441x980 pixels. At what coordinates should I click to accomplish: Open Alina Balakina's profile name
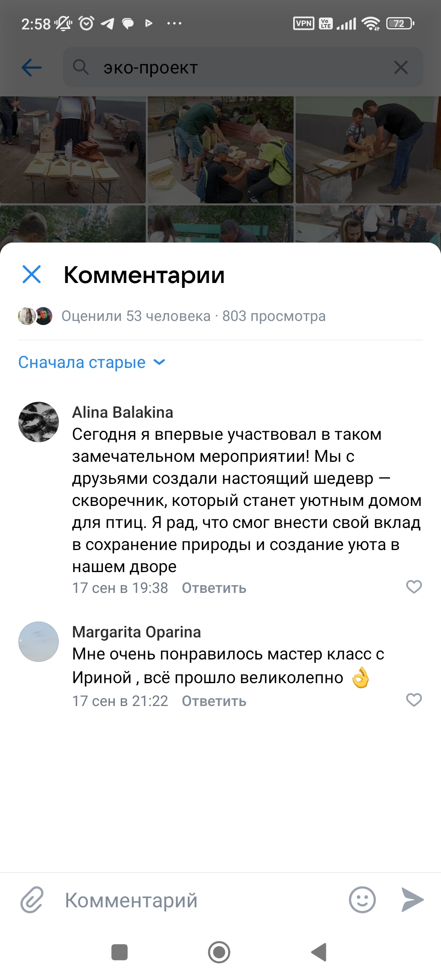pyautogui.click(x=122, y=412)
